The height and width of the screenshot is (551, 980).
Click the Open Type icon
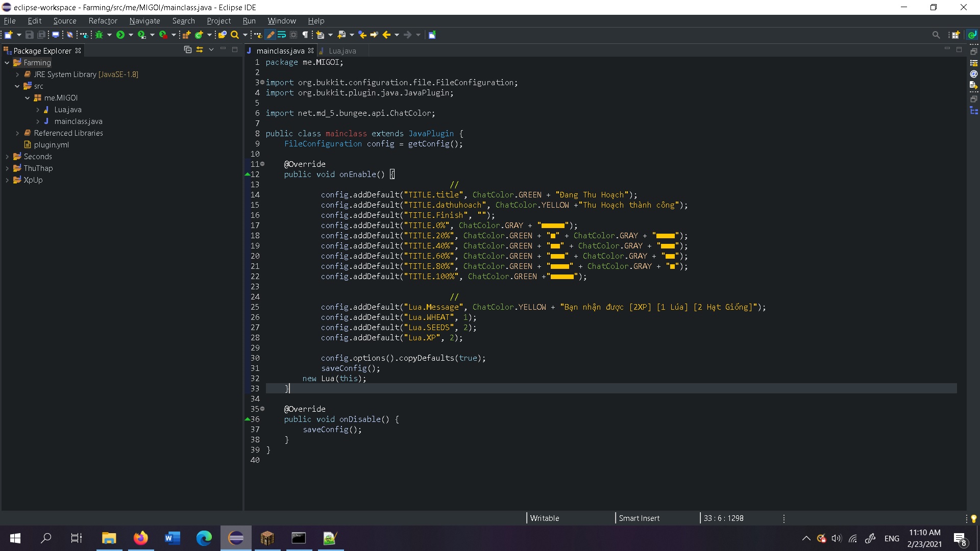pyautogui.click(x=222, y=35)
